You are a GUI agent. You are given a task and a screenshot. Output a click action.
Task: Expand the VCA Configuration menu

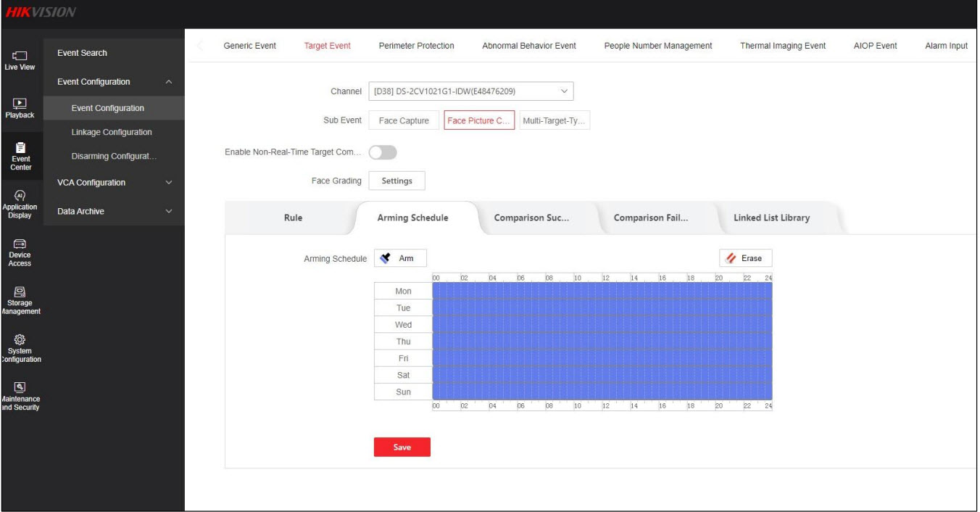pyautogui.click(x=169, y=183)
